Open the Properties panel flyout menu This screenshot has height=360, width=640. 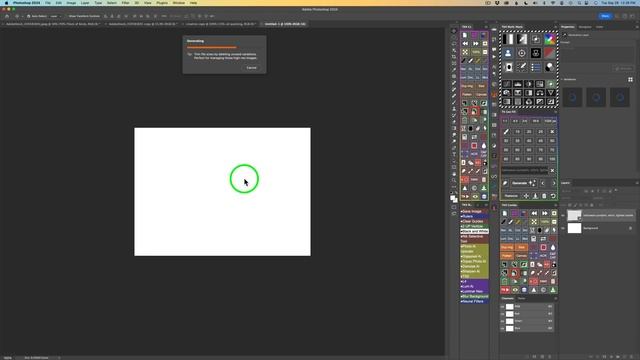pos(637,27)
